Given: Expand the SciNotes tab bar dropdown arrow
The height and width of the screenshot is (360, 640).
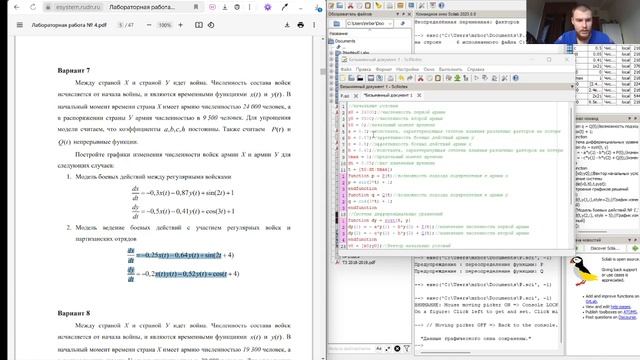Looking at the screenshot, I should (x=572, y=87).
